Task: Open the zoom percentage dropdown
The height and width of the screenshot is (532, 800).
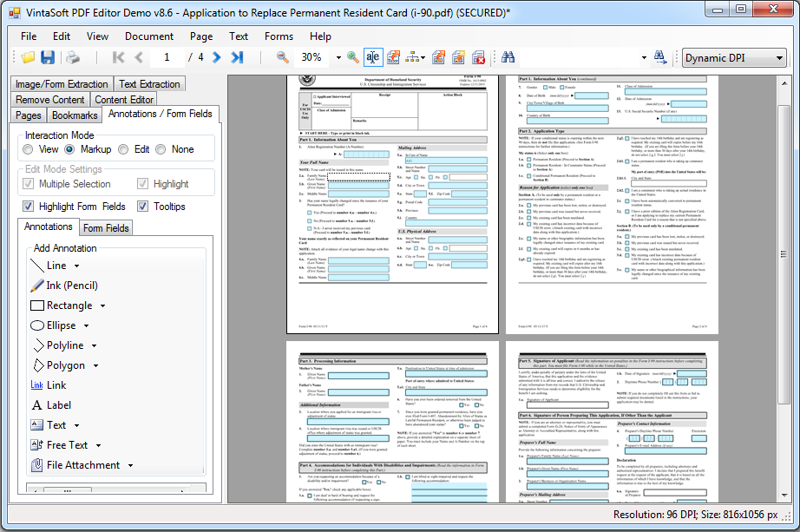Action: [x=338, y=57]
